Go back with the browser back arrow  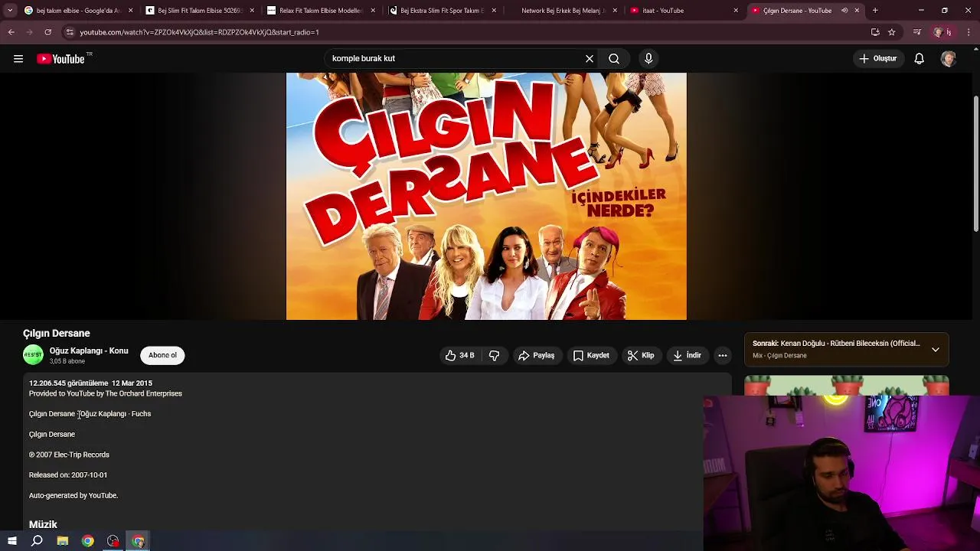point(11,32)
